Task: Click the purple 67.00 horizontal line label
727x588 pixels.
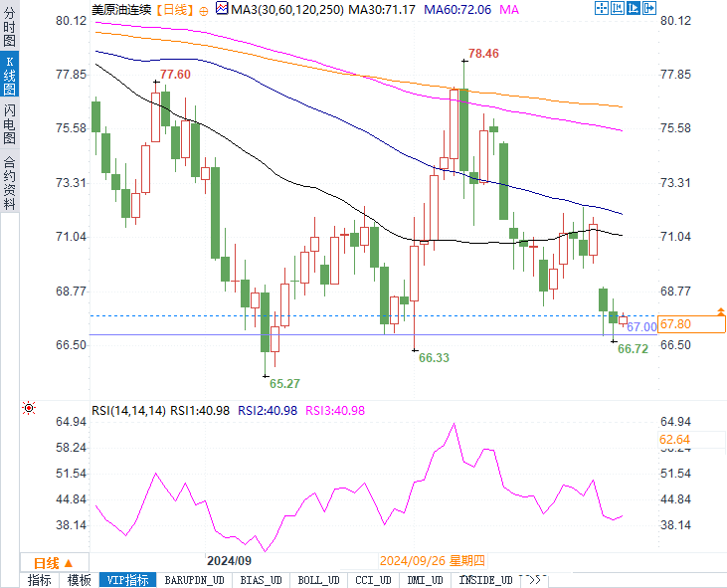Action: coord(641,327)
